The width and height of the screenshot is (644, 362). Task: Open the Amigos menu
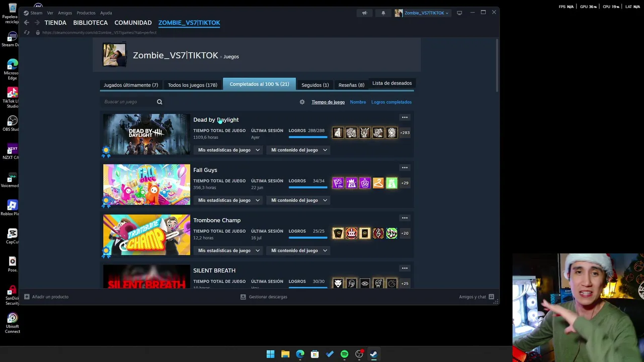pyautogui.click(x=65, y=13)
